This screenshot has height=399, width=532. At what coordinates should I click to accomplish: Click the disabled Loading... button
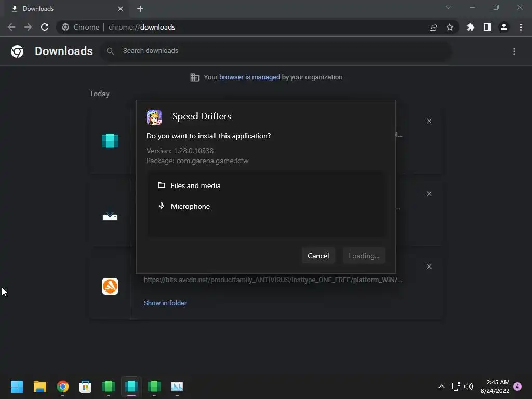tap(364, 256)
